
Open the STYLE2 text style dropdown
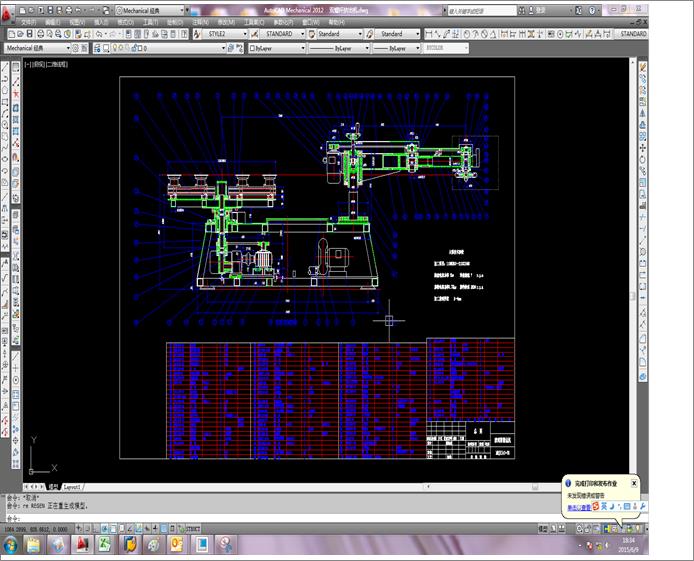pyautogui.click(x=226, y=34)
